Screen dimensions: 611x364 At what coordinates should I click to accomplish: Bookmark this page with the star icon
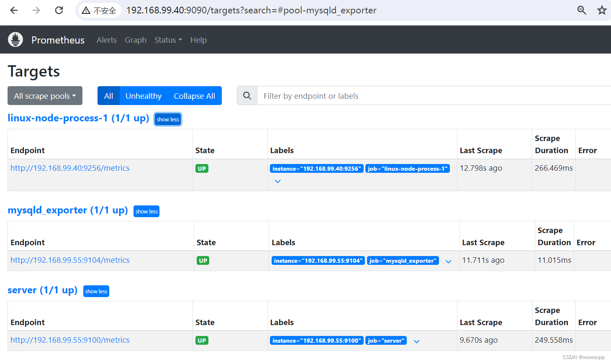pos(602,10)
